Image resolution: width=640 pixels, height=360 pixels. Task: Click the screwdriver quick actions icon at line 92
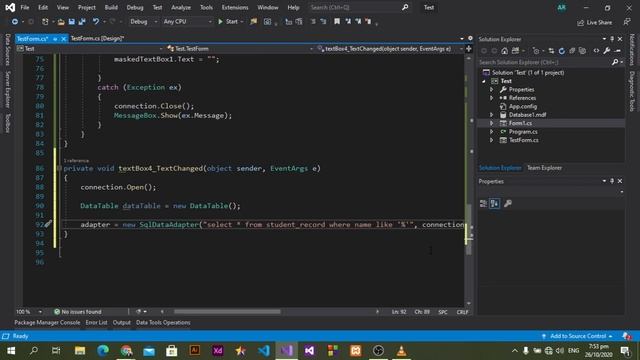pos(48,223)
